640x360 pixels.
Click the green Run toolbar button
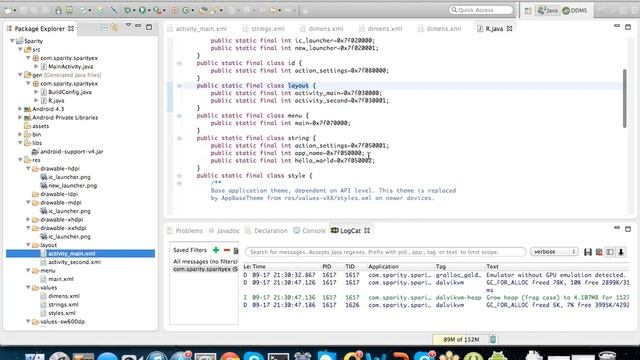142,10
